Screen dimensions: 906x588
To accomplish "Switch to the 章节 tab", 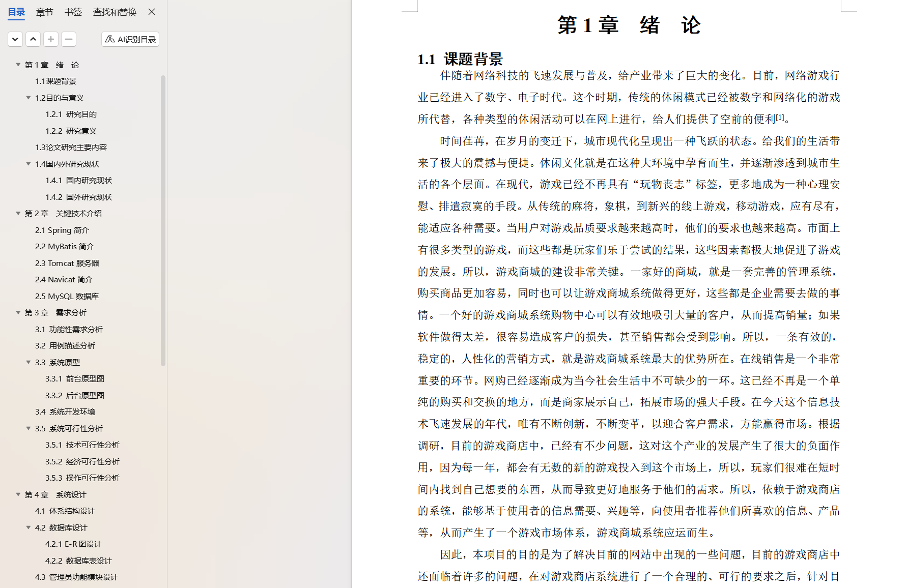I will click(x=45, y=12).
